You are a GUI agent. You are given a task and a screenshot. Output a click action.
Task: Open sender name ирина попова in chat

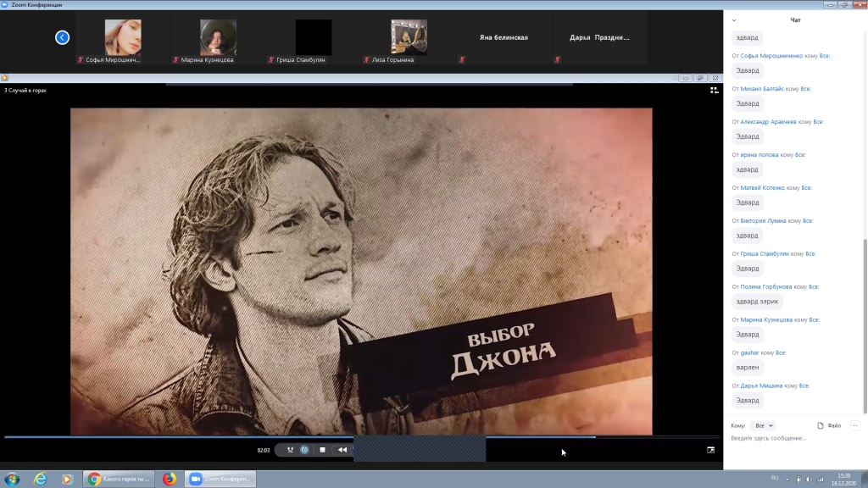759,155
